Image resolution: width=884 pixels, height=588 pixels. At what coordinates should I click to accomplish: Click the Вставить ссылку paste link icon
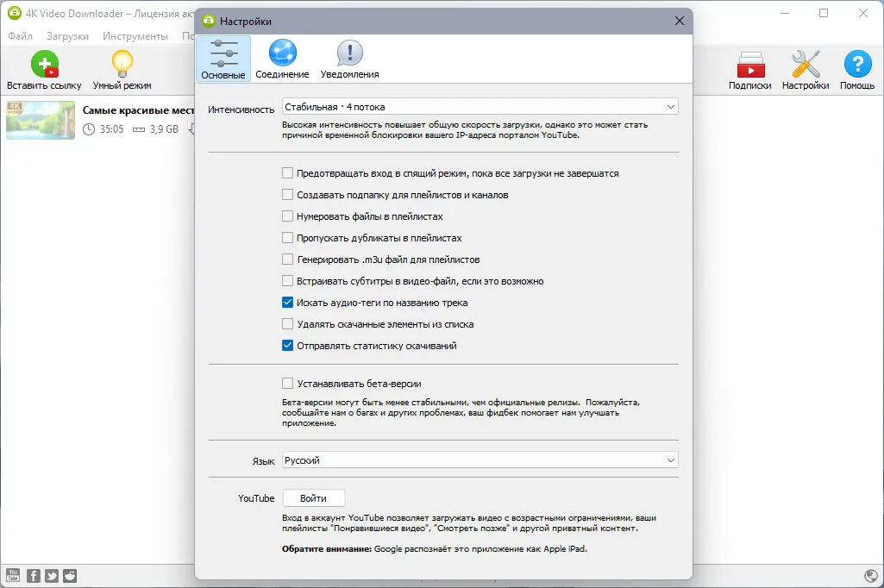pyautogui.click(x=45, y=65)
